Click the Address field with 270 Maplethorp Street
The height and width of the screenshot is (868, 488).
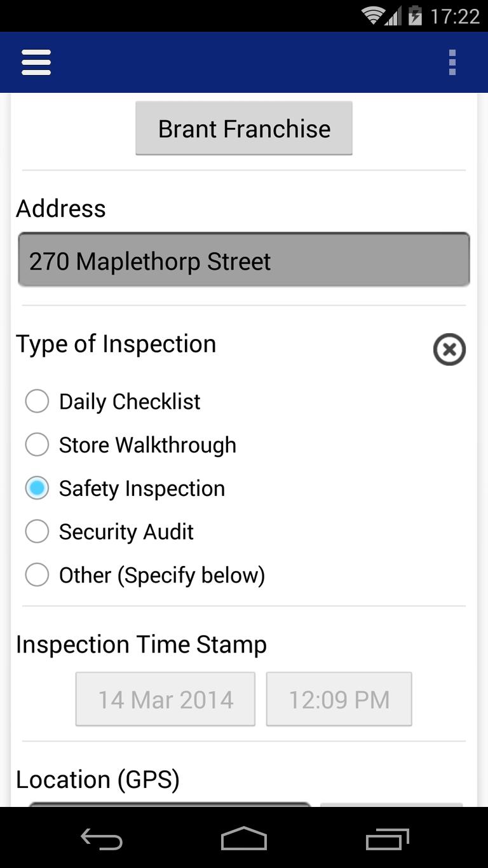244,260
